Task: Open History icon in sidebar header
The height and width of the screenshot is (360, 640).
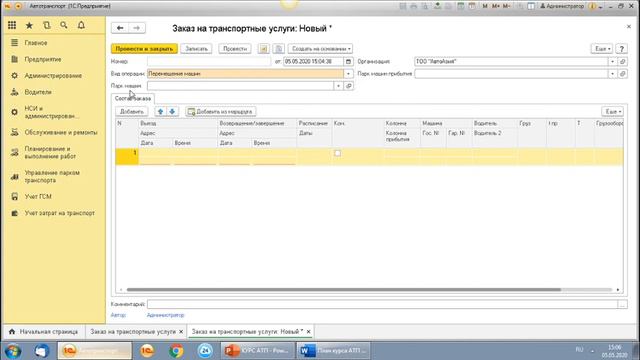Action: (47, 25)
